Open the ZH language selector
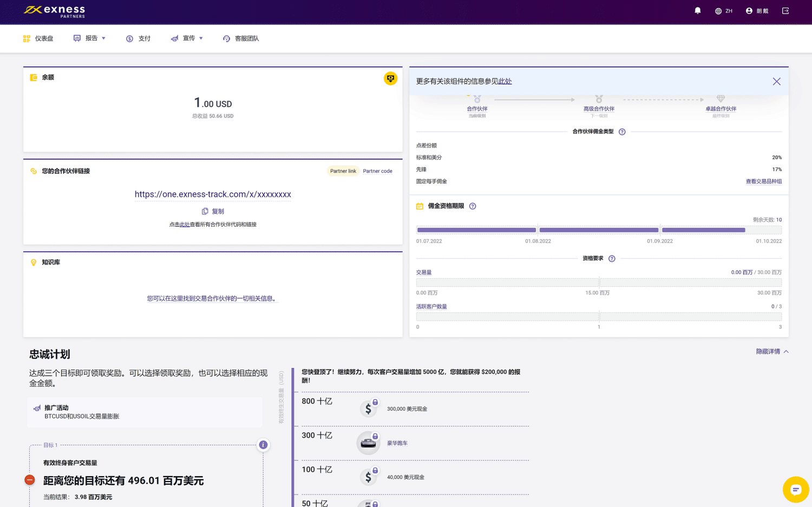This screenshot has height=507, width=812. [723, 11]
